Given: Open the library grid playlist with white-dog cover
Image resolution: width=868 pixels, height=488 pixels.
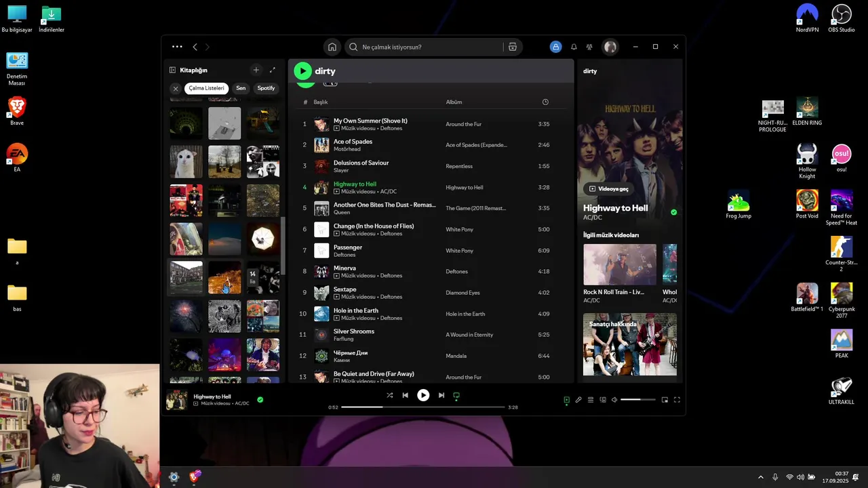Looking at the screenshot, I should tap(186, 162).
